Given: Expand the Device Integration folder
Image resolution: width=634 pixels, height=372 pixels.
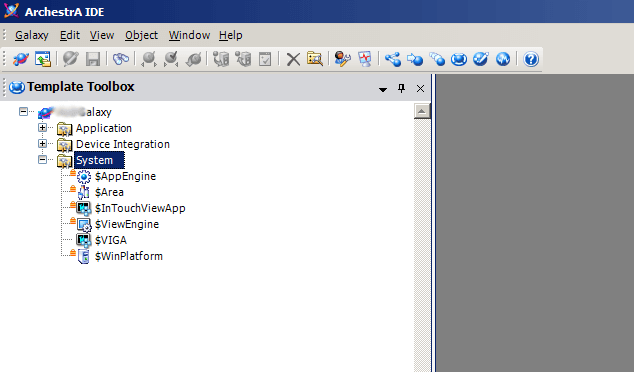Looking at the screenshot, I should (x=42, y=144).
